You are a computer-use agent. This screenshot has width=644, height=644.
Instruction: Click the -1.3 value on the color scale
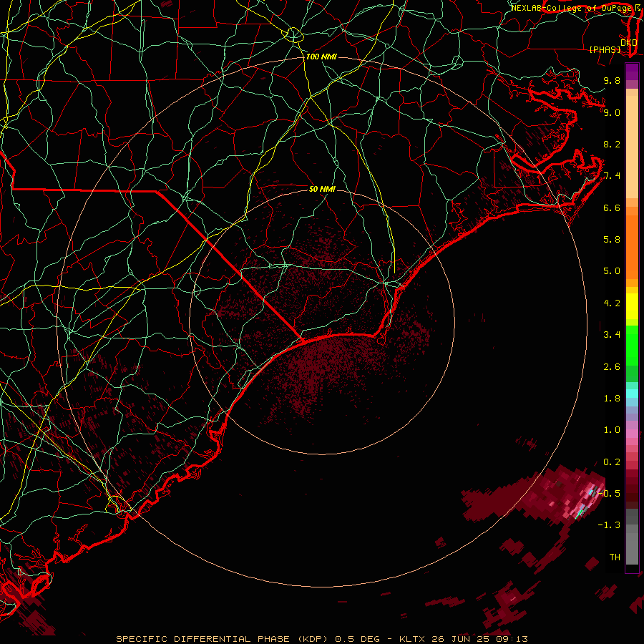pyautogui.click(x=610, y=525)
